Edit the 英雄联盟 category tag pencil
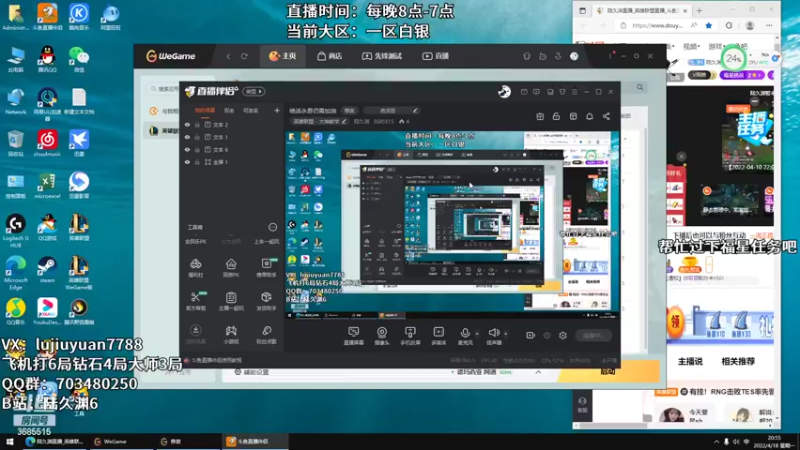 point(344,121)
